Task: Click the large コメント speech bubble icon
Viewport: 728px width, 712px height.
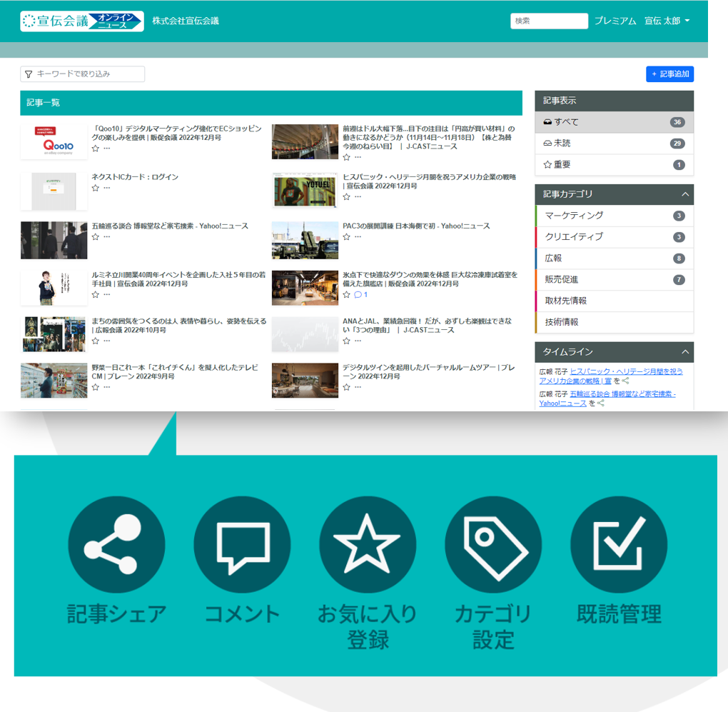Action: coord(242,544)
